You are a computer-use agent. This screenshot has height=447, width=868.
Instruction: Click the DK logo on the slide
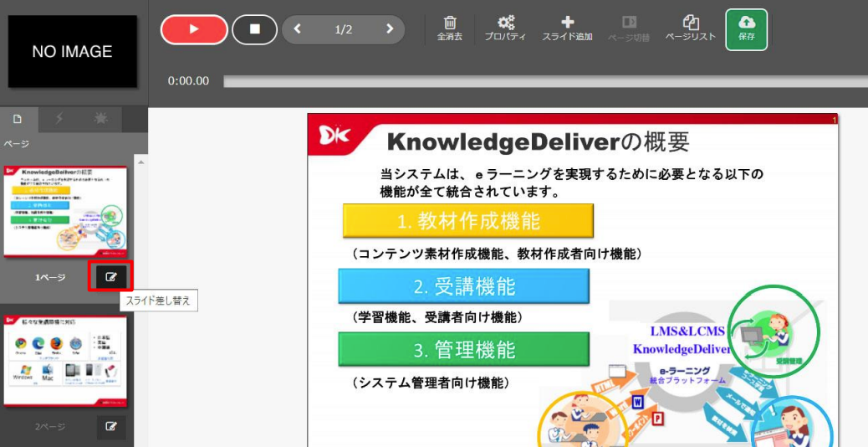point(334,136)
